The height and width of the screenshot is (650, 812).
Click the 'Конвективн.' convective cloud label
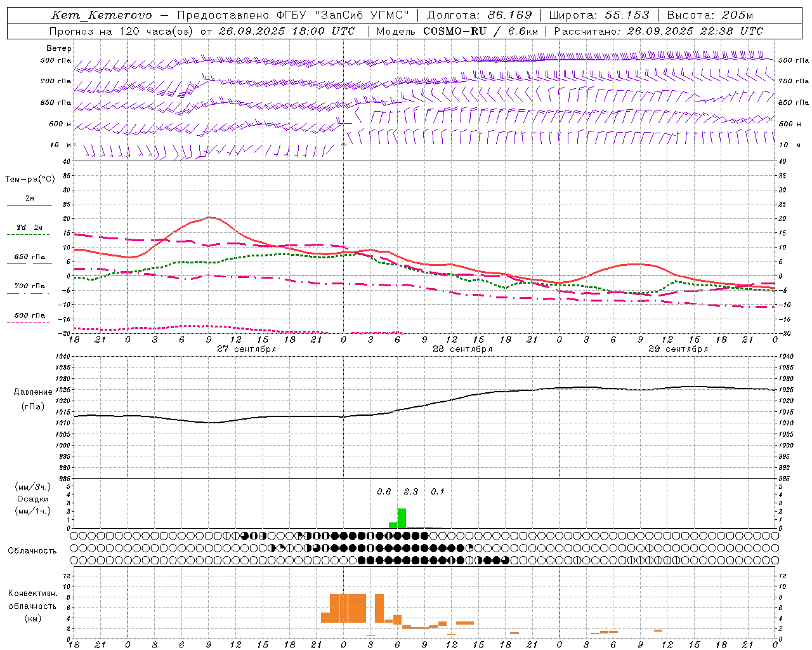(33, 594)
